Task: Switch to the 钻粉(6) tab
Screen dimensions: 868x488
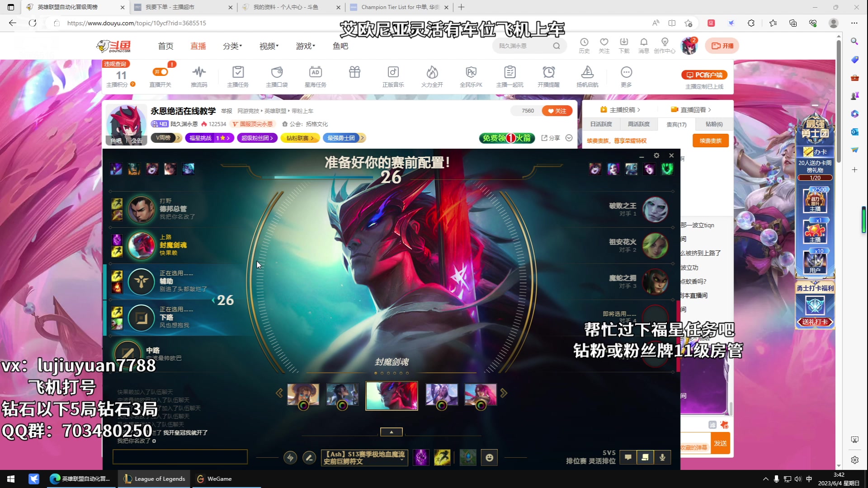Action: (714, 124)
